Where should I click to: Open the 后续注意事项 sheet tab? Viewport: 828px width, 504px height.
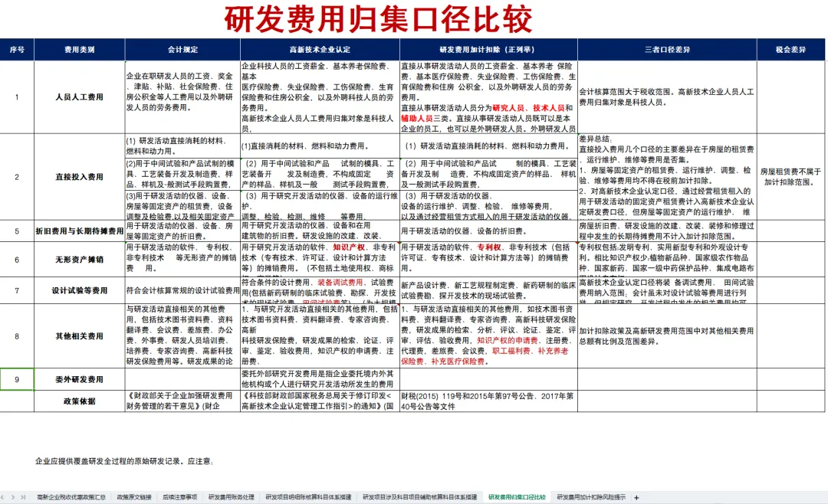pyautogui.click(x=180, y=497)
